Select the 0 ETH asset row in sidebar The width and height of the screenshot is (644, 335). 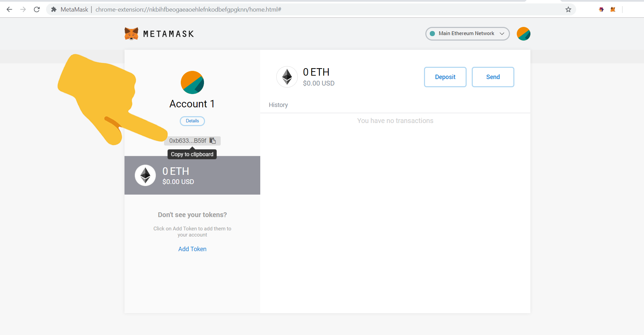(192, 175)
